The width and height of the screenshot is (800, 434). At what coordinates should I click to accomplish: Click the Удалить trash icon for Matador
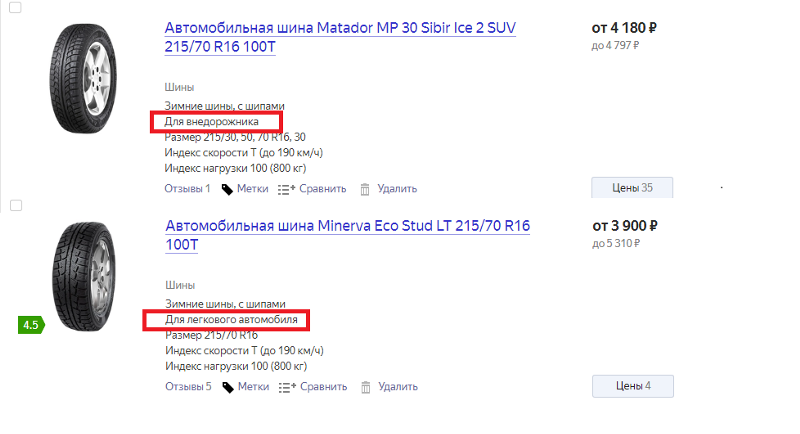365,190
